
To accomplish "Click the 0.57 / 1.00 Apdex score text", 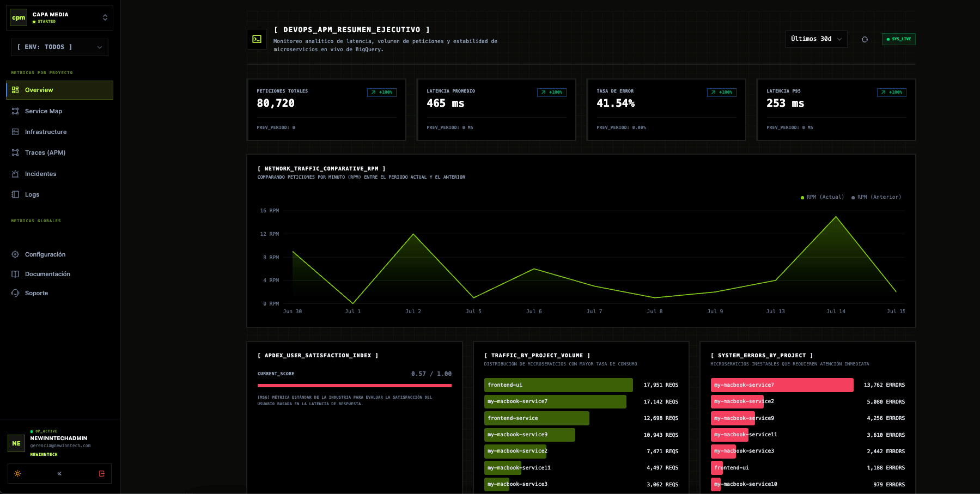I will click(431, 374).
